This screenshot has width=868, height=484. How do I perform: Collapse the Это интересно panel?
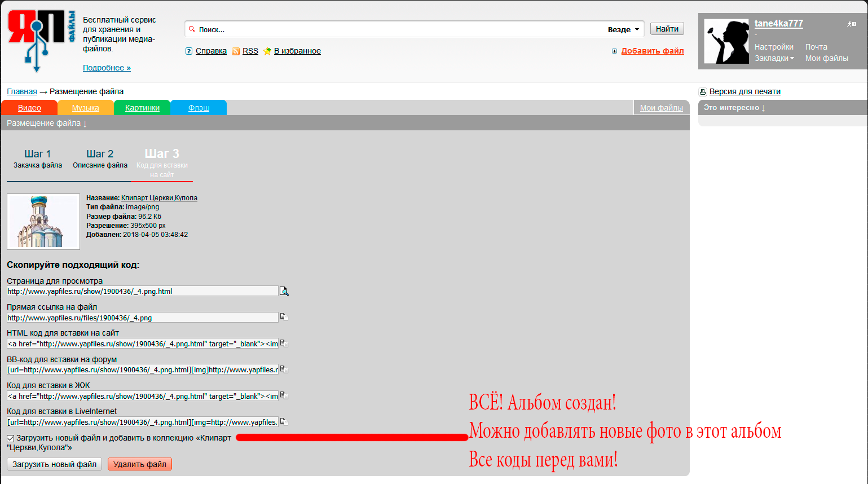click(x=734, y=108)
